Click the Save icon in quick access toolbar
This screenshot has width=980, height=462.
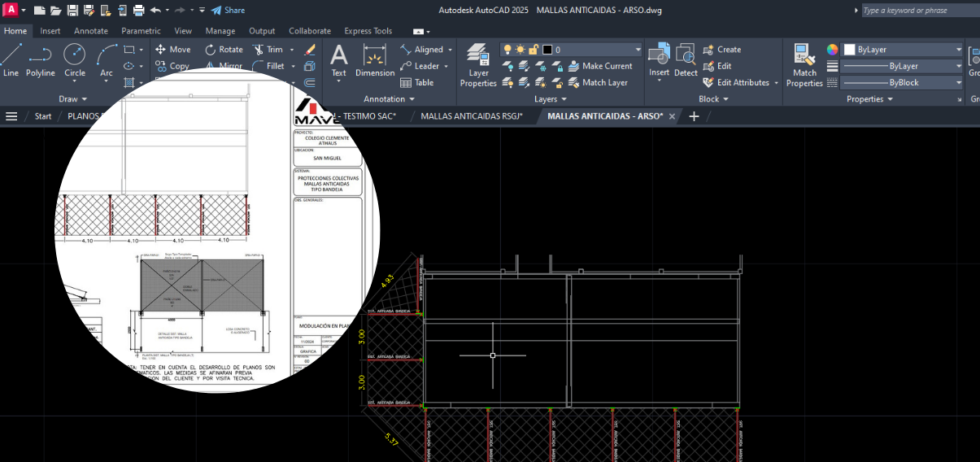[x=72, y=11]
